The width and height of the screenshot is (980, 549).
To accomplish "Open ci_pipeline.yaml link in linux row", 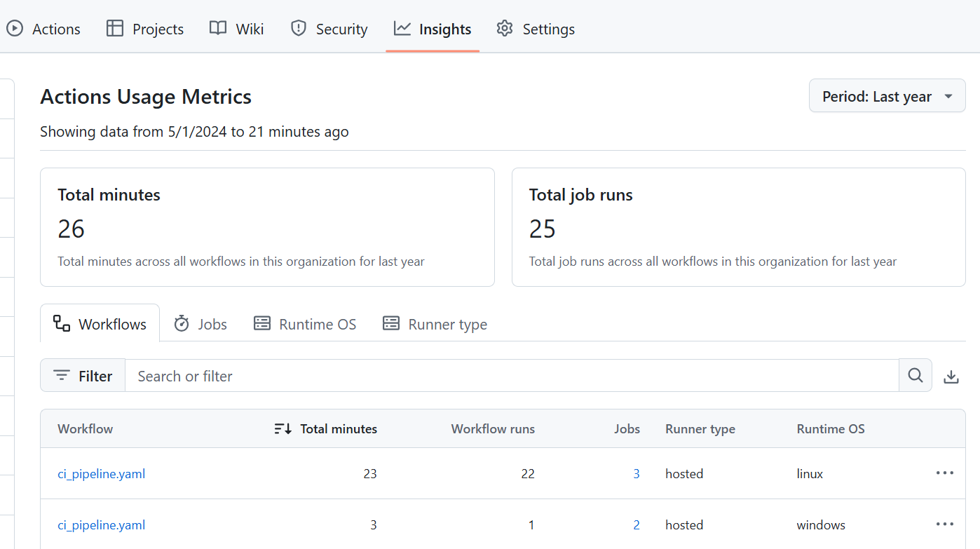I will 101,473.
